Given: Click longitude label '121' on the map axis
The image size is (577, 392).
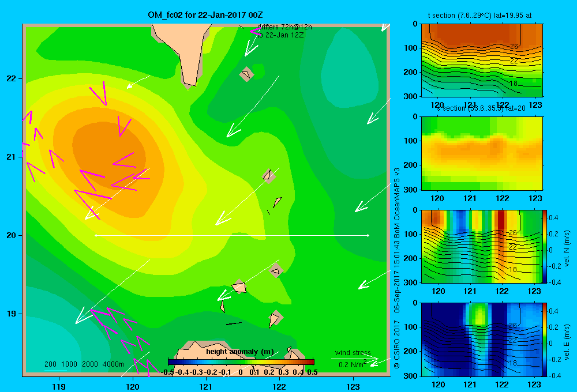Looking at the screenshot, I should point(206,386).
